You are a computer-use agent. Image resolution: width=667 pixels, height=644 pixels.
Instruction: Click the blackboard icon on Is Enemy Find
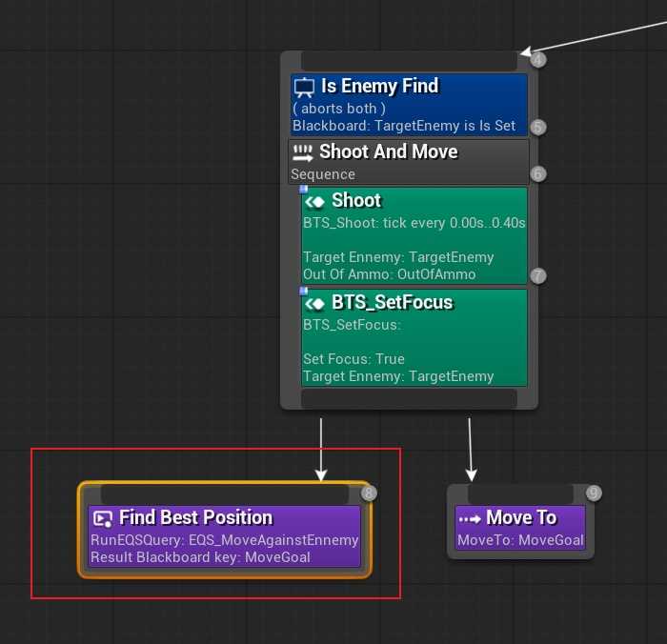tap(305, 88)
